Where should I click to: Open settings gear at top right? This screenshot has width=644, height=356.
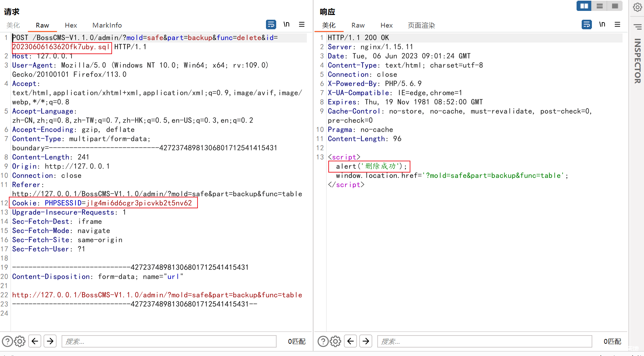click(x=638, y=7)
